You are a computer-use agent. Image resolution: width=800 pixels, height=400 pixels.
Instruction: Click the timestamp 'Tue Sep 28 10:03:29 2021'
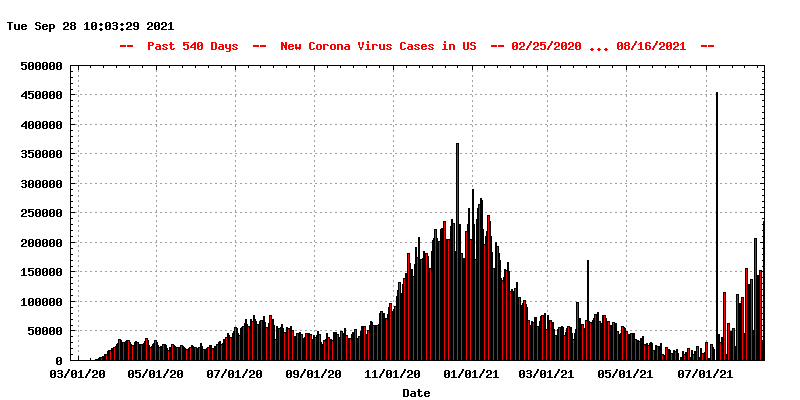click(90, 27)
